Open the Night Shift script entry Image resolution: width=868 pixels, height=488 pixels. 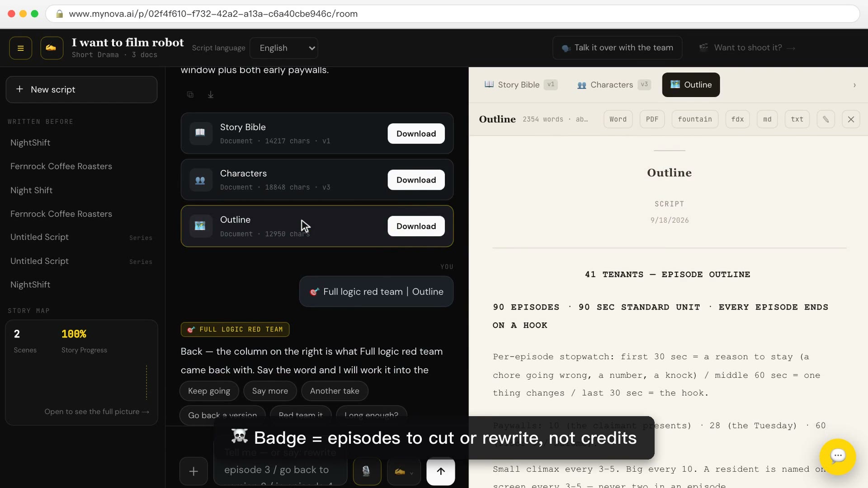(x=32, y=190)
